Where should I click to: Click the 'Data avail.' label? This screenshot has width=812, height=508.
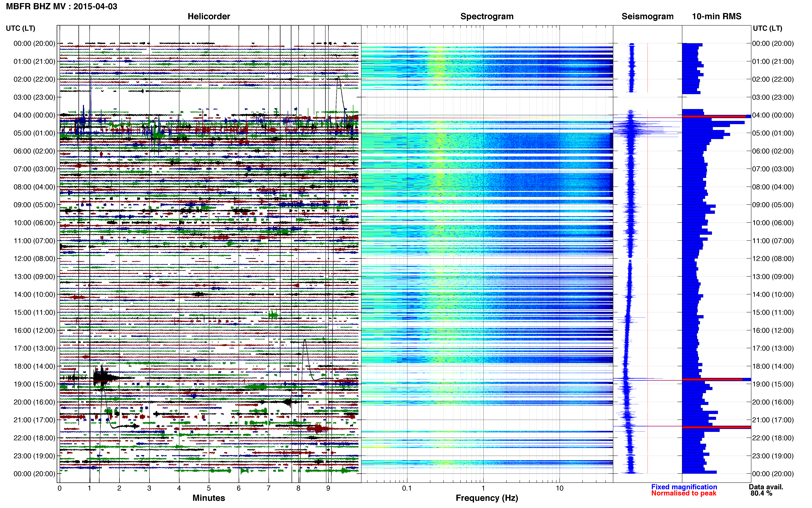coord(766,487)
